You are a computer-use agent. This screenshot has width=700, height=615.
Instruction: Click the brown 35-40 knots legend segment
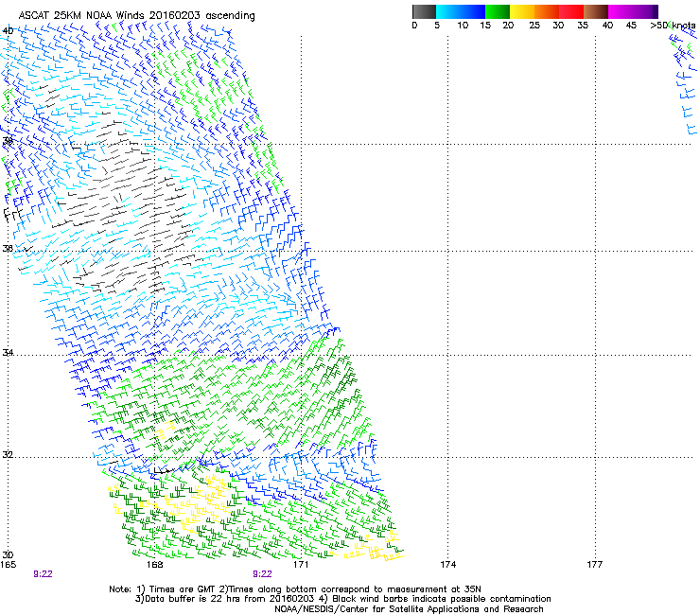click(x=596, y=11)
